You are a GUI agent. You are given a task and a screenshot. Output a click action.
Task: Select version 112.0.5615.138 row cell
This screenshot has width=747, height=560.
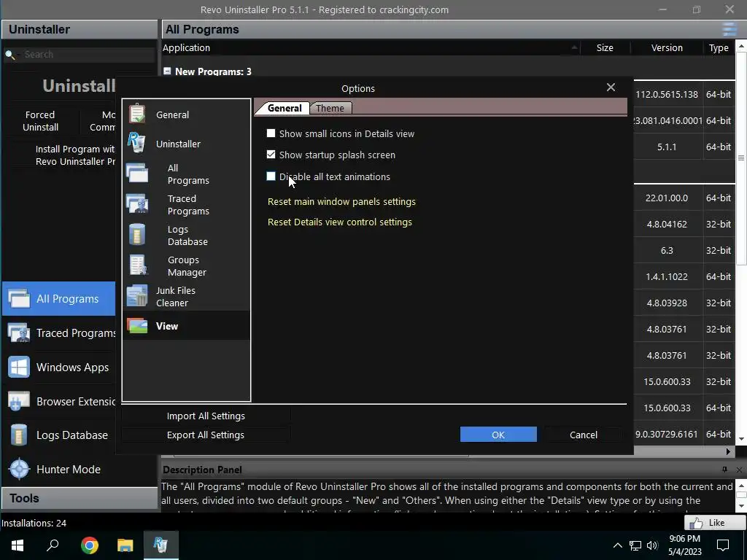coord(667,94)
